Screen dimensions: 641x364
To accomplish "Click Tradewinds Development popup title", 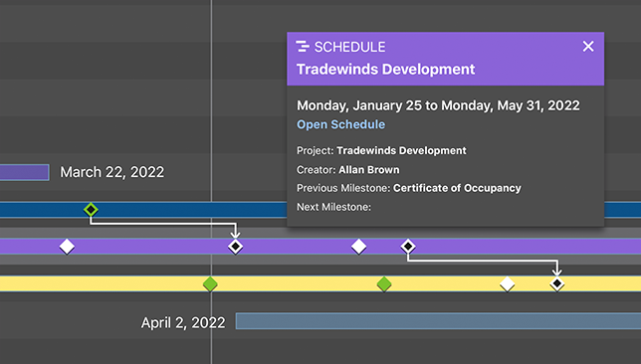I will coord(386,69).
